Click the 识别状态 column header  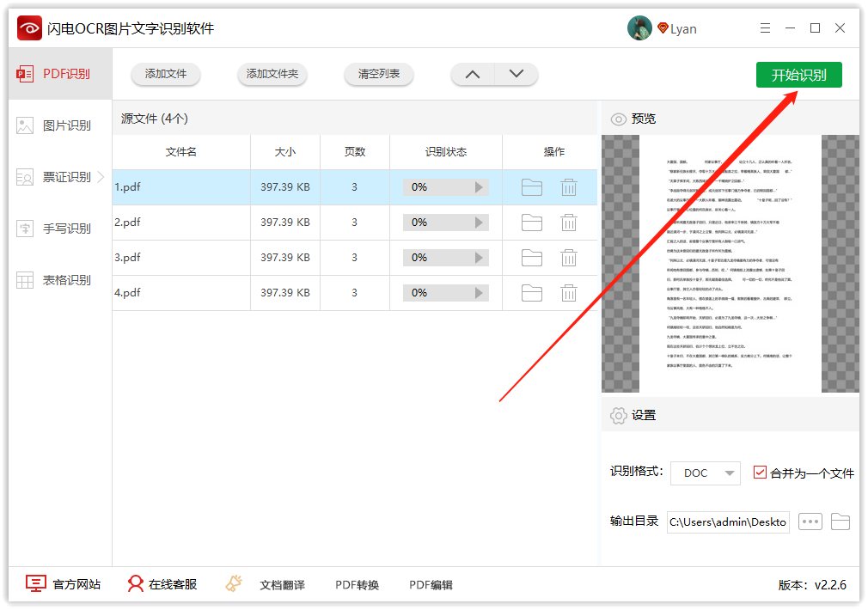446,152
